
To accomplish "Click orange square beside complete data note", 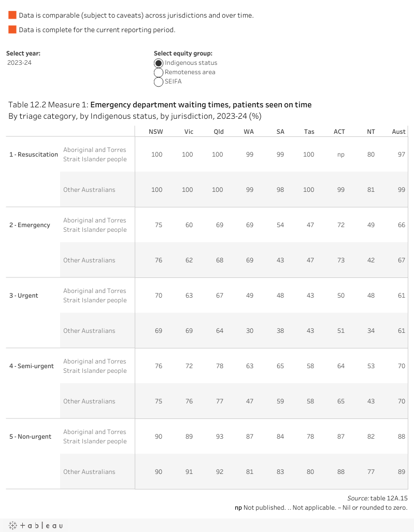I will [12, 29].
